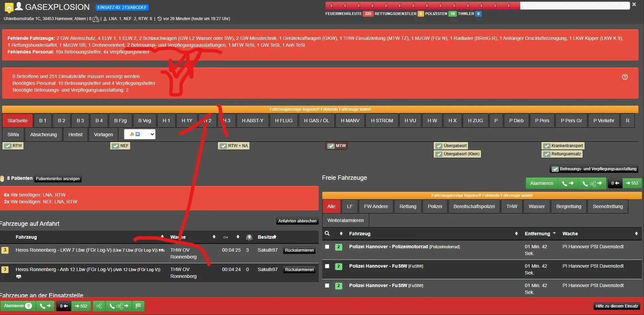
Task: Click the checkered finish flag in the bottom bar
Action: click(x=138, y=306)
